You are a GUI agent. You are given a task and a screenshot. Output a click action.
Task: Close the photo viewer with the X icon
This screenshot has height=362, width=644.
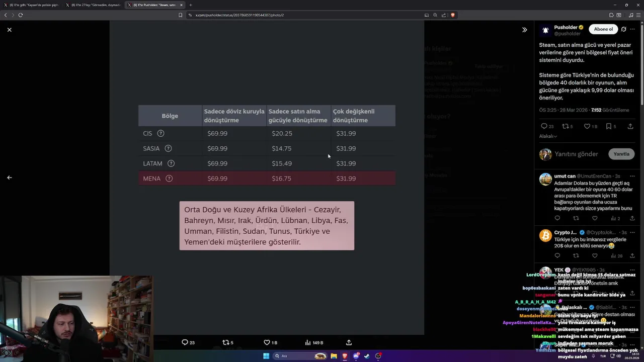(9, 30)
